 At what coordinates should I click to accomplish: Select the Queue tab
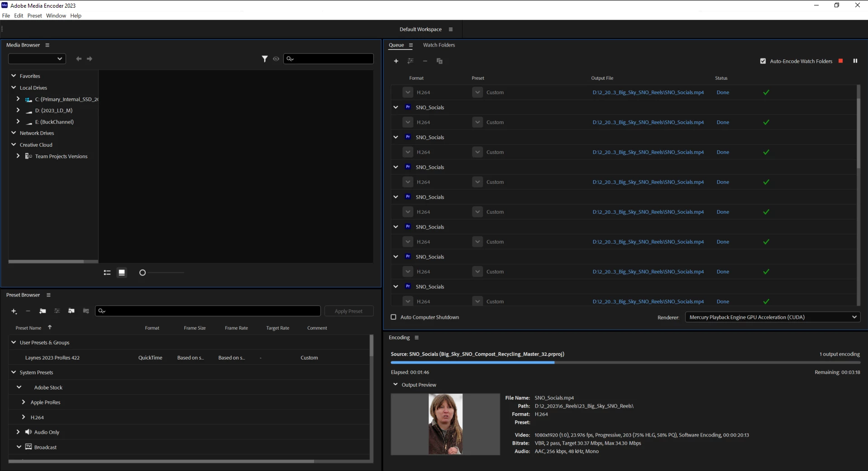click(396, 45)
